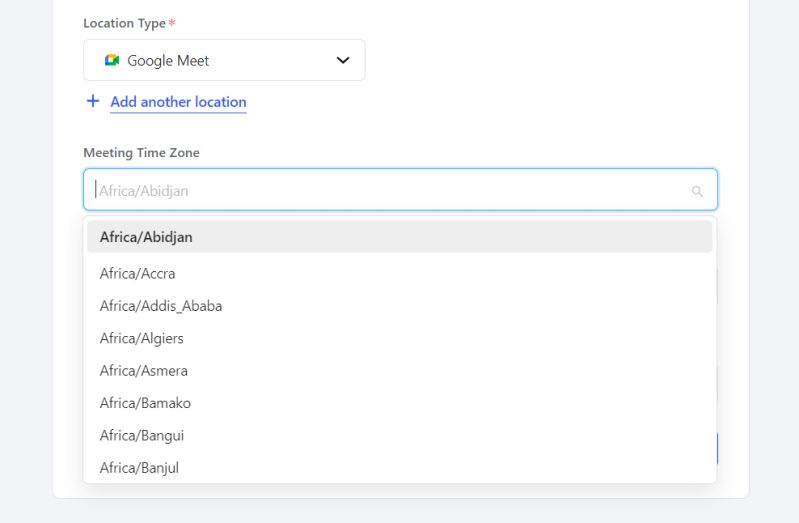
Task: Select the Africa/Algiers time zone
Action: [x=142, y=338]
